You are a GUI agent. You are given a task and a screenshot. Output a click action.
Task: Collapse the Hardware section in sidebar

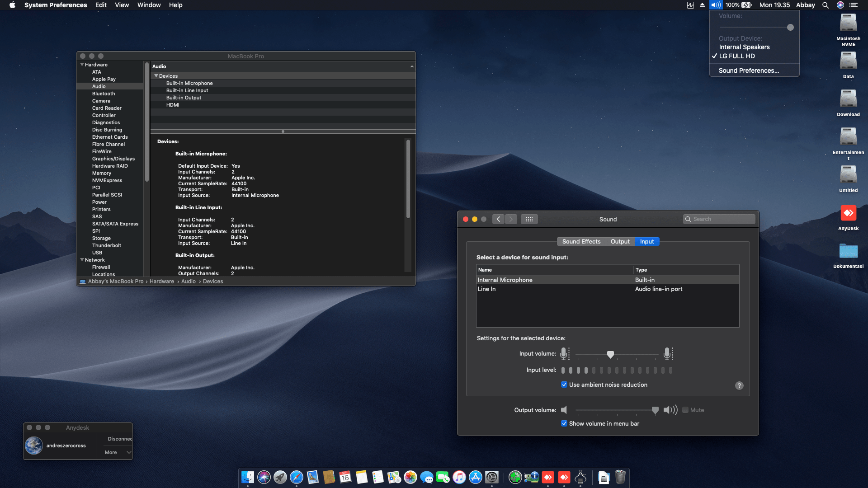(82, 65)
